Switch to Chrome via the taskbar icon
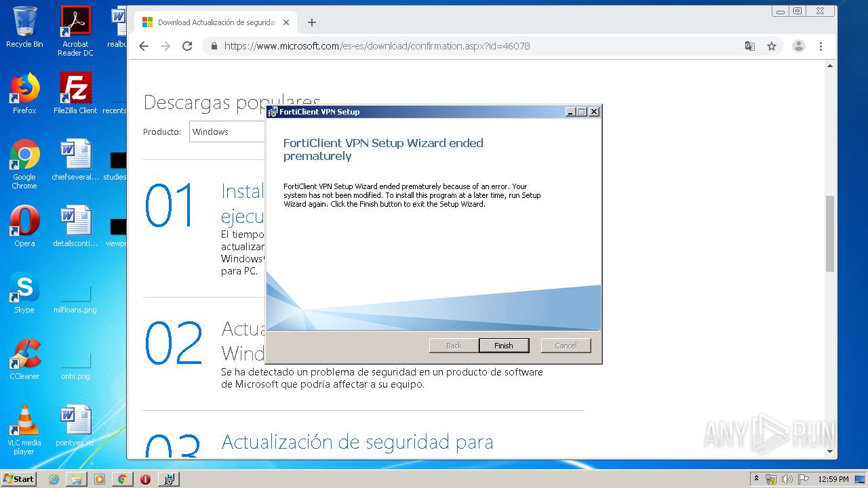868x488 pixels. coord(122,479)
